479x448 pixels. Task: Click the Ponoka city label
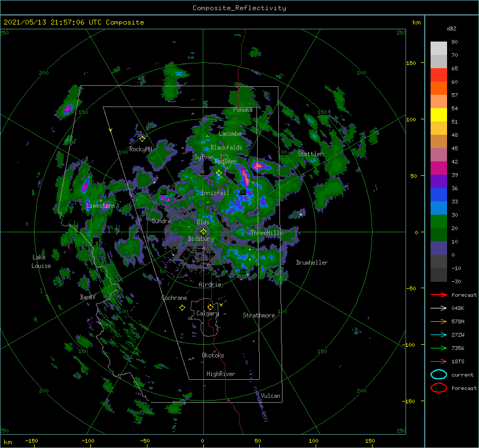point(243,110)
